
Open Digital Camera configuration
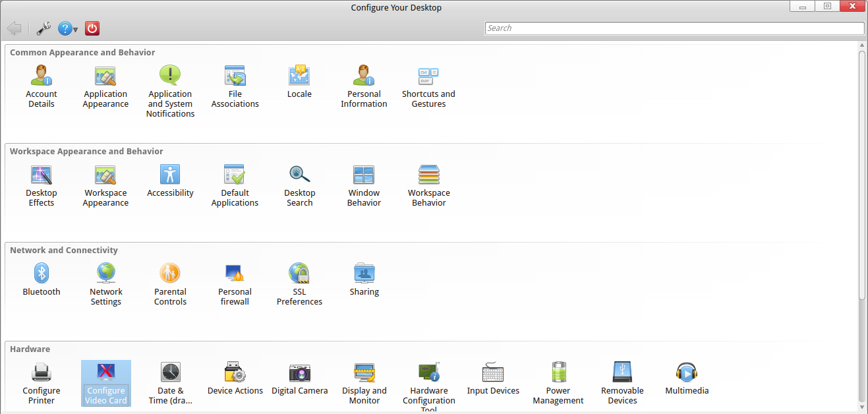pyautogui.click(x=300, y=378)
